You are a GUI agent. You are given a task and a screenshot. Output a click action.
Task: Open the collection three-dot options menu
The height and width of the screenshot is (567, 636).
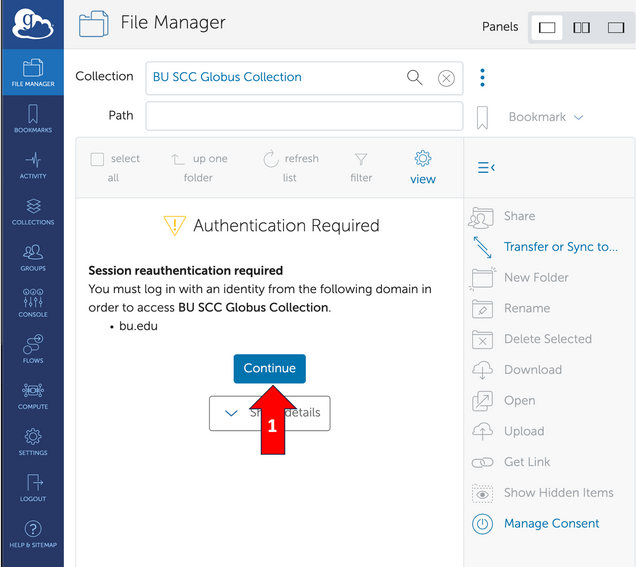coord(482,77)
